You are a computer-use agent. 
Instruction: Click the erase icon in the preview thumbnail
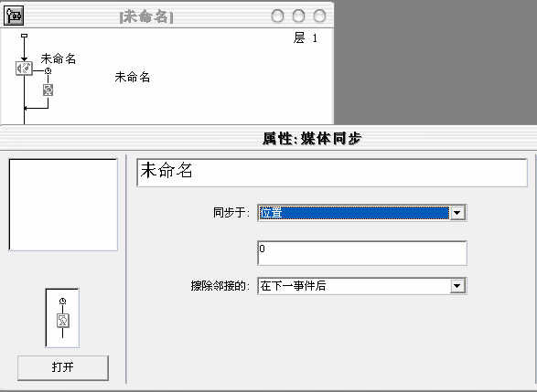(x=63, y=321)
